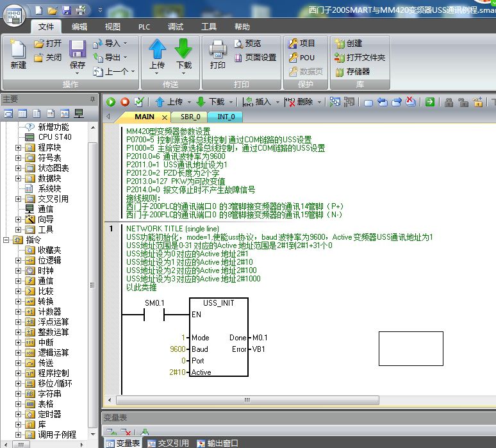
Task: Open the 导出 dropdown arrow
Action: [x=125, y=57]
